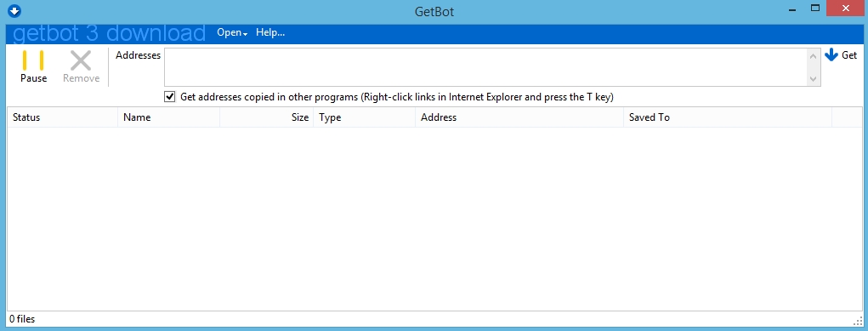Maximize the GetBot window

pos(814,9)
